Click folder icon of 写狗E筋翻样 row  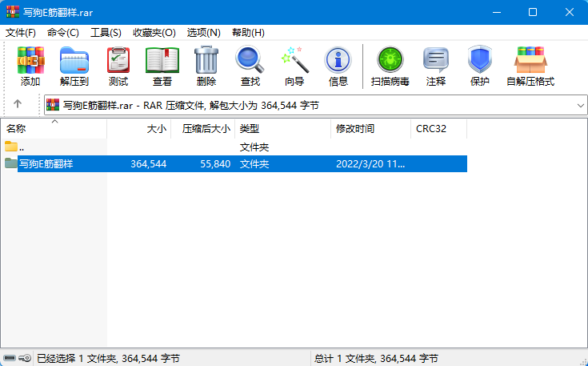(11, 163)
